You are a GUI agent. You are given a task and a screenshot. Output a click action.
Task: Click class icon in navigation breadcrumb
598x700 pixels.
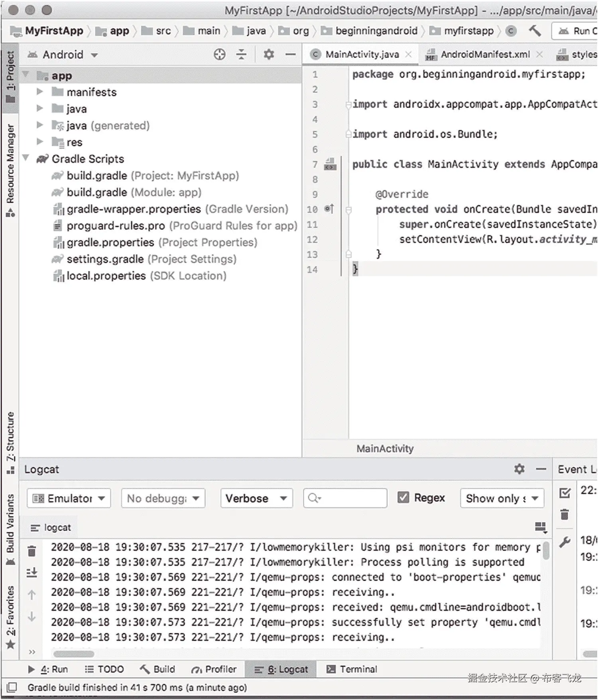pos(511,31)
